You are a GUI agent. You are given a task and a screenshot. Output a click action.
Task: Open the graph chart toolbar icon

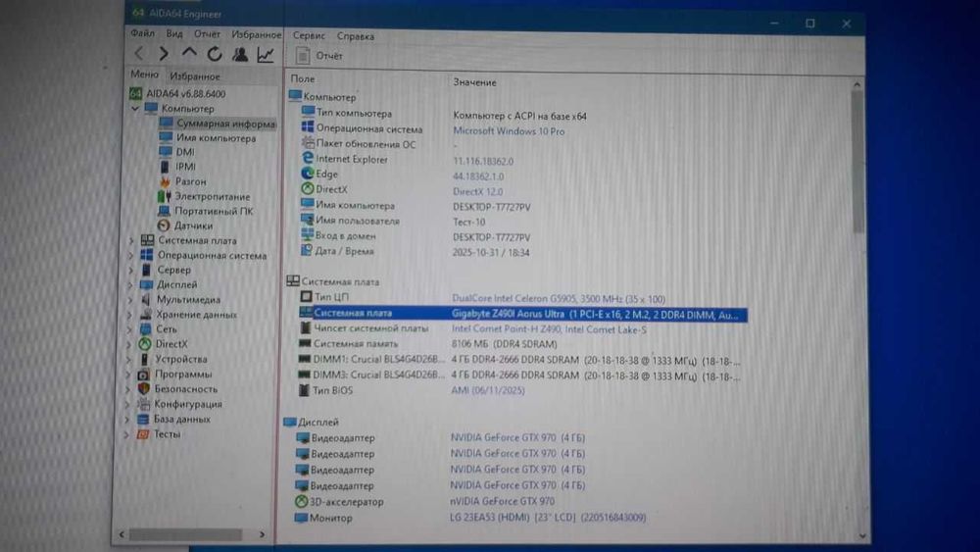pos(266,55)
